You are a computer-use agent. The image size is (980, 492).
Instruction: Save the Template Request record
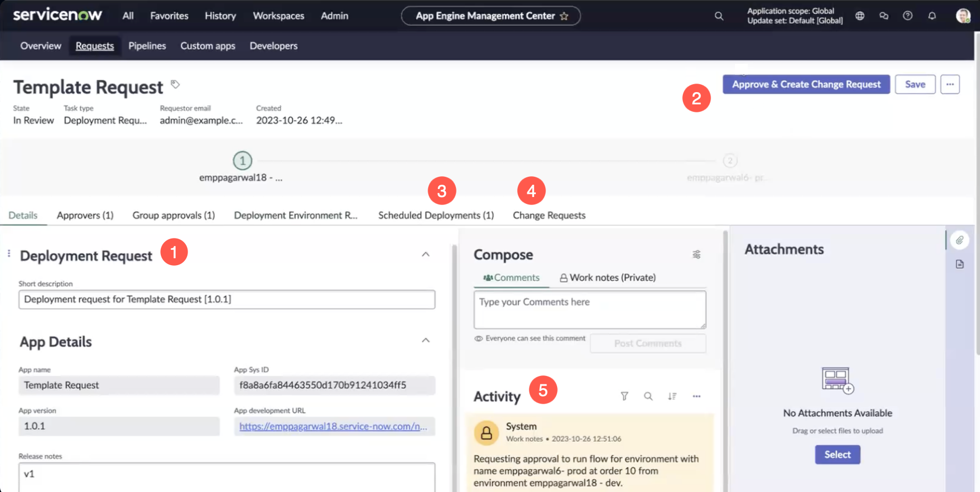click(915, 84)
